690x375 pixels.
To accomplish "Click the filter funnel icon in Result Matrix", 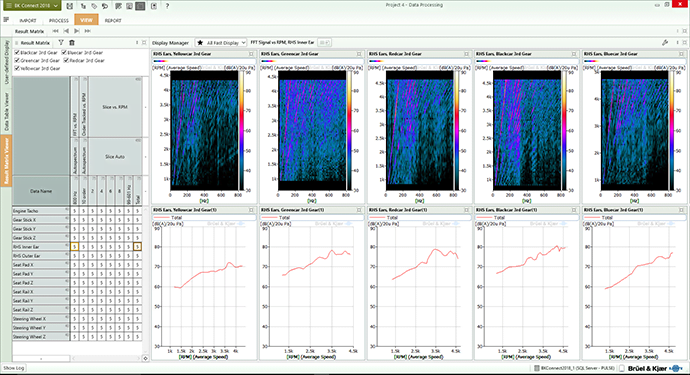I will point(61,43).
